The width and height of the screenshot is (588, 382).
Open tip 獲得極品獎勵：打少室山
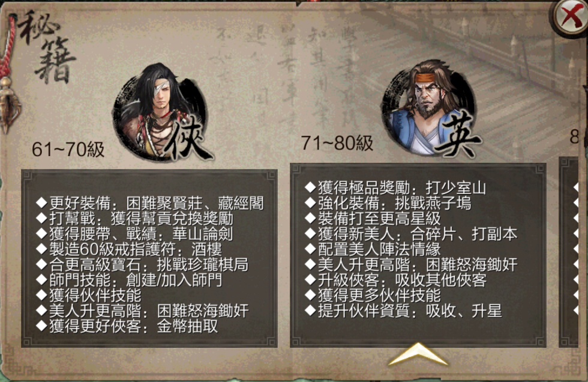[x=395, y=187]
